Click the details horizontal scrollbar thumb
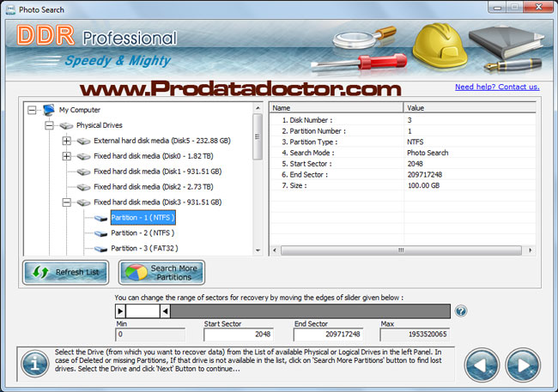 click(x=401, y=250)
